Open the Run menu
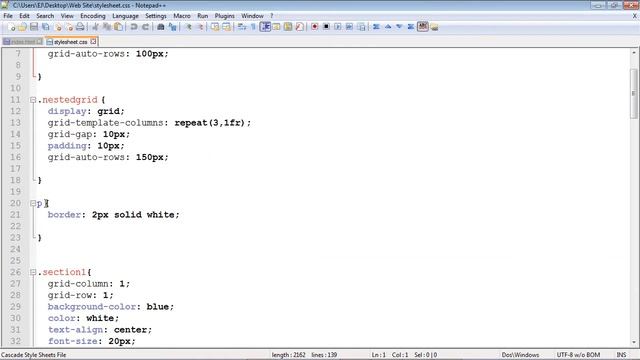The width and height of the screenshot is (640, 360). coord(202,16)
